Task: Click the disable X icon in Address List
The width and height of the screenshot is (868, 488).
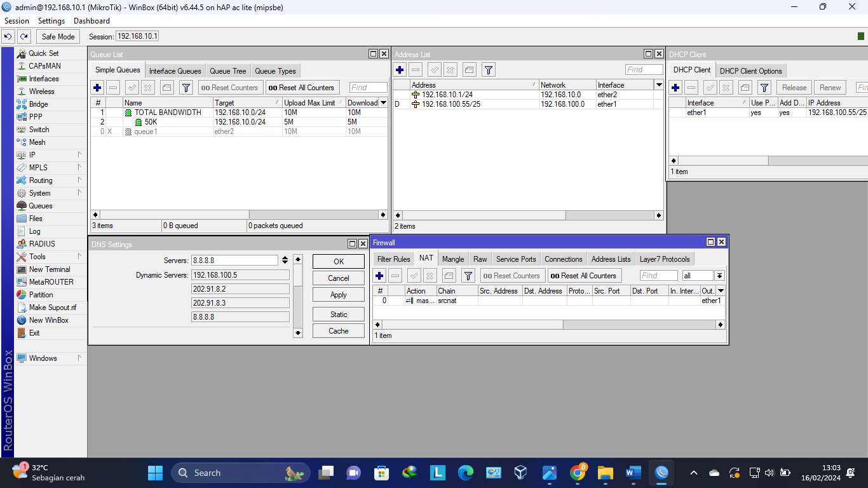Action: (x=451, y=70)
